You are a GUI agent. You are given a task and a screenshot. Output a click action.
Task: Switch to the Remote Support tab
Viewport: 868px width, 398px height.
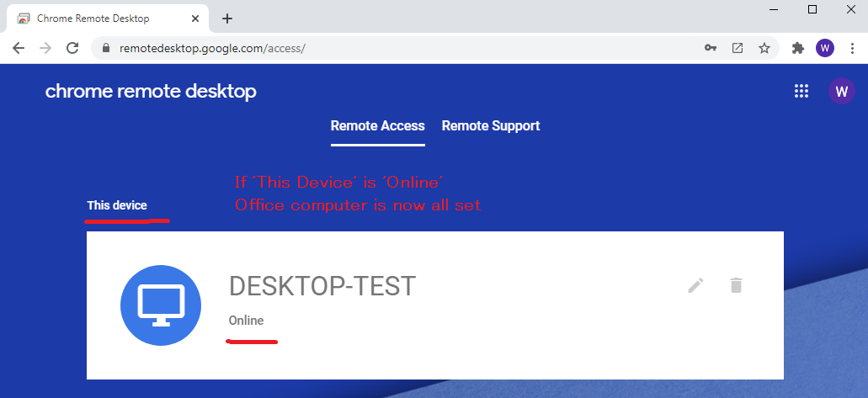pyautogui.click(x=491, y=126)
